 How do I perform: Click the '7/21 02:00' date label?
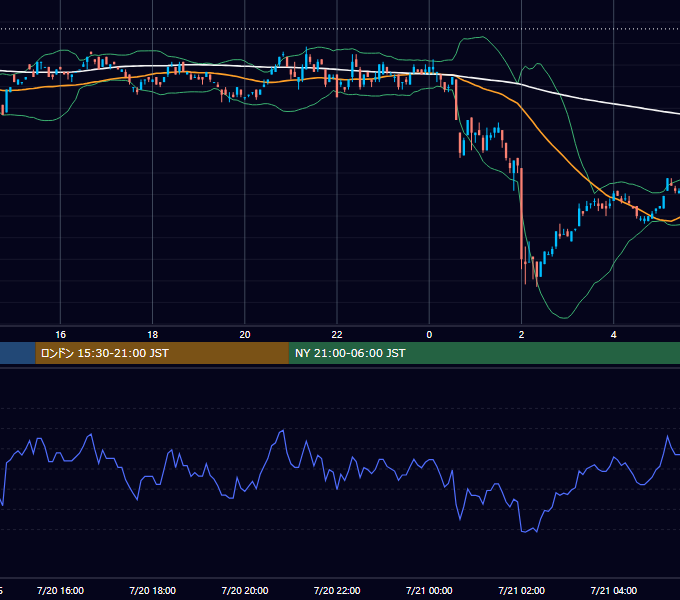521,590
